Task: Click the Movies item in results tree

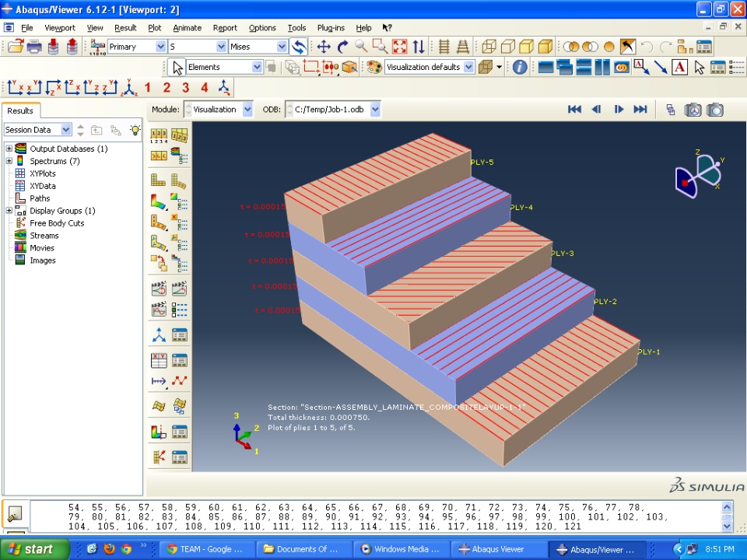Action: (x=42, y=247)
